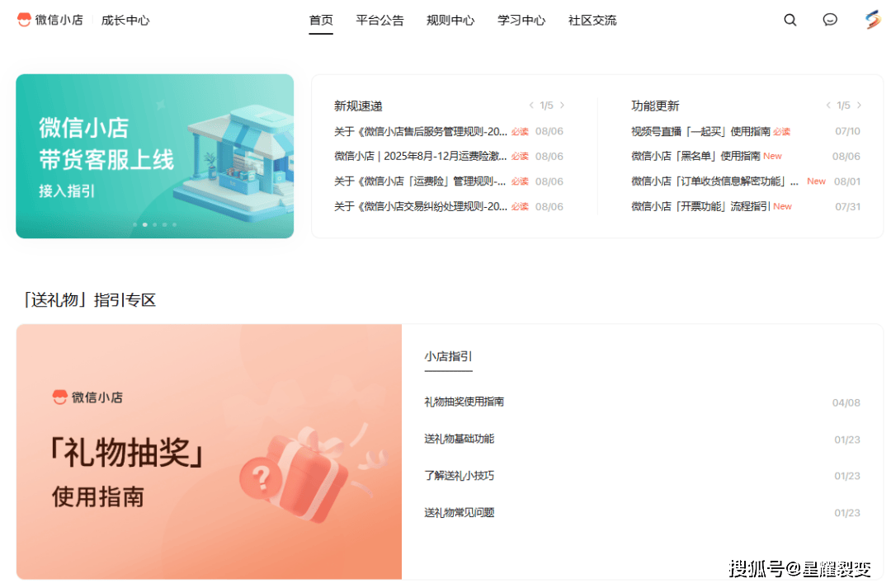891x588 pixels.
Task: Click New tag beside 黑名单 guide
Action: (772, 156)
